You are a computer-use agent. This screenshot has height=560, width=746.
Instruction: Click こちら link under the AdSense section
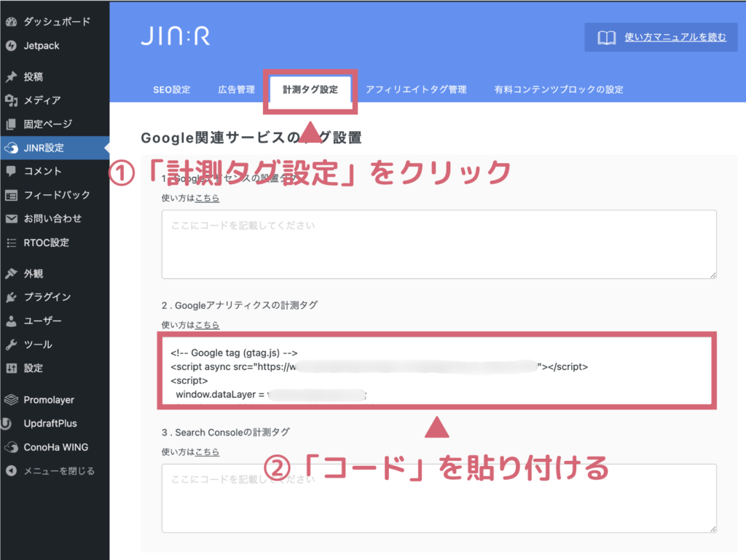(207, 198)
